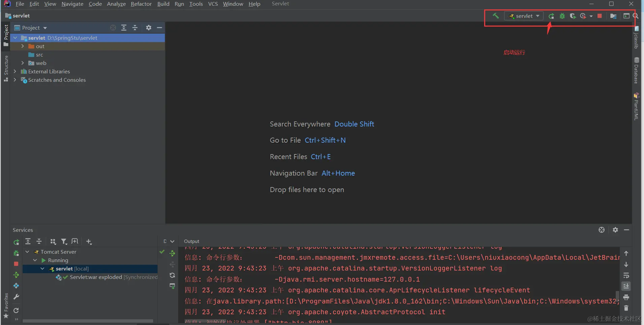Start debugging with the top toolbar bug icon
The image size is (644, 325).
(562, 16)
